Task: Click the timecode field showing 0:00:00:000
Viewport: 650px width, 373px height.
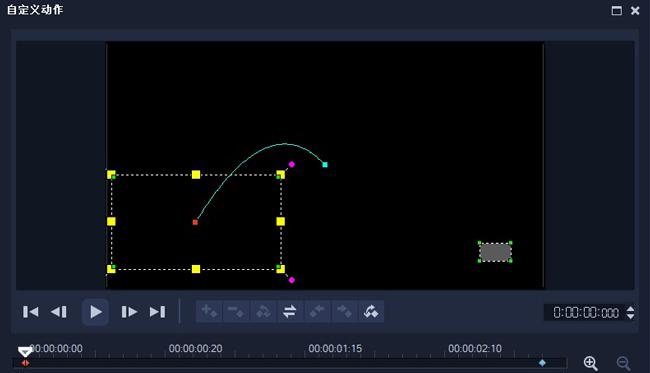Action: point(586,312)
